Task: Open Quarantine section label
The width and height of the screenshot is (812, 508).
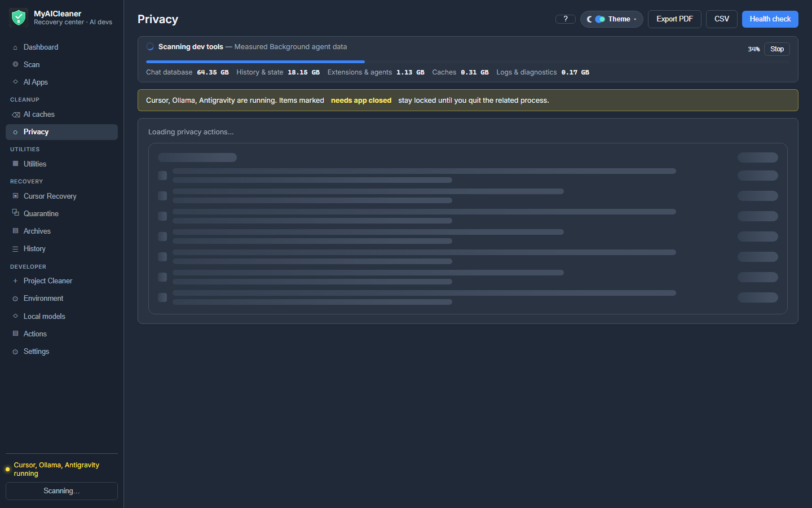Action: 41,214
